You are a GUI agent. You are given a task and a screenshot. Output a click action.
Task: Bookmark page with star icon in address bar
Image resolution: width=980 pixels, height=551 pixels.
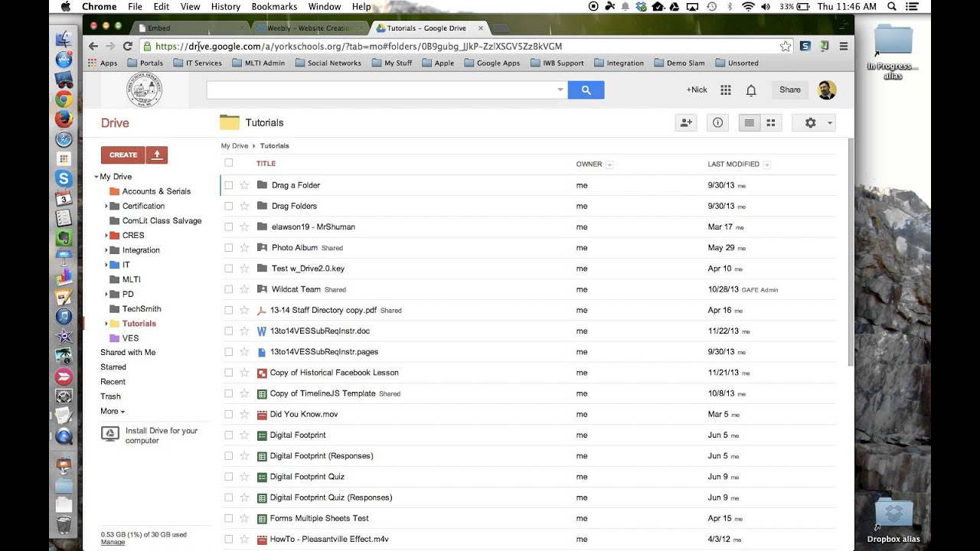coord(786,46)
